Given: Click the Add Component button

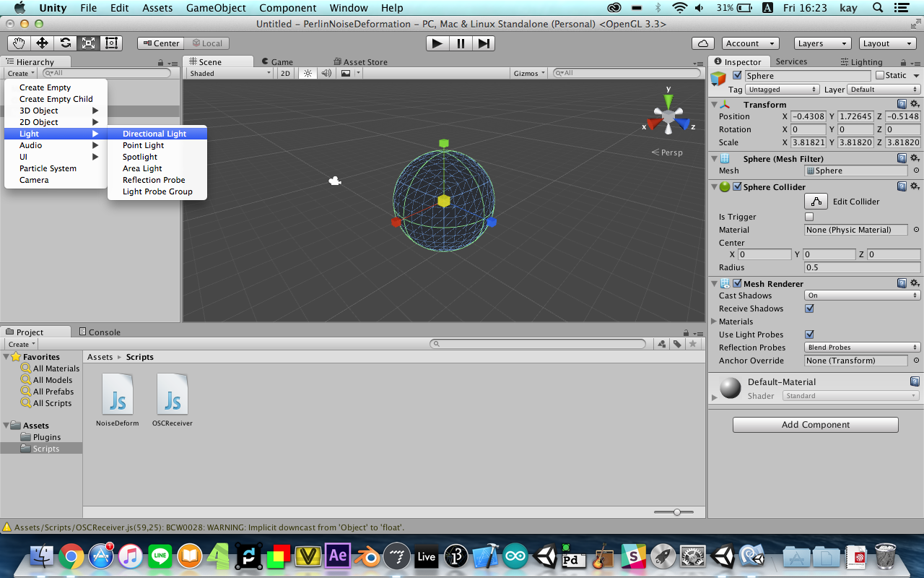Looking at the screenshot, I should [815, 425].
